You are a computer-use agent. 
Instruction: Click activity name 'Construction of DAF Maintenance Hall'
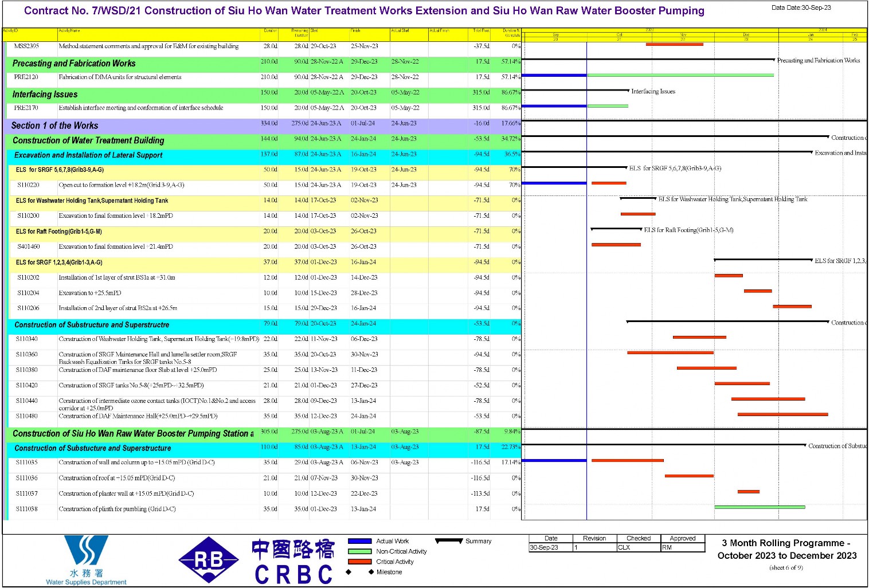pyautogui.click(x=138, y=417)
